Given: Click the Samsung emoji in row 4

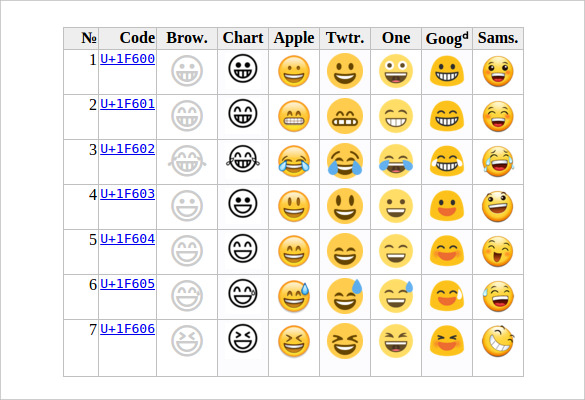Looking at the screenshot, I should coord(498,206).
